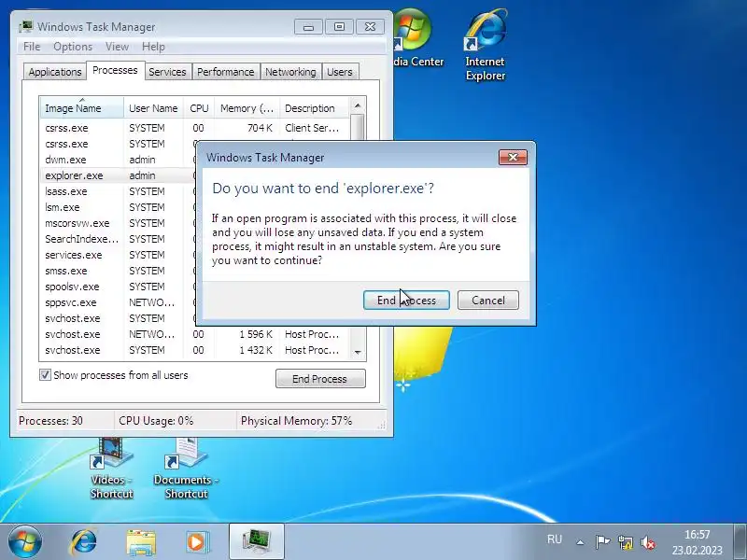Viewport: 747px width, 560px height.
Task: Open the clock showing 16:57
Action: [697, 542]
